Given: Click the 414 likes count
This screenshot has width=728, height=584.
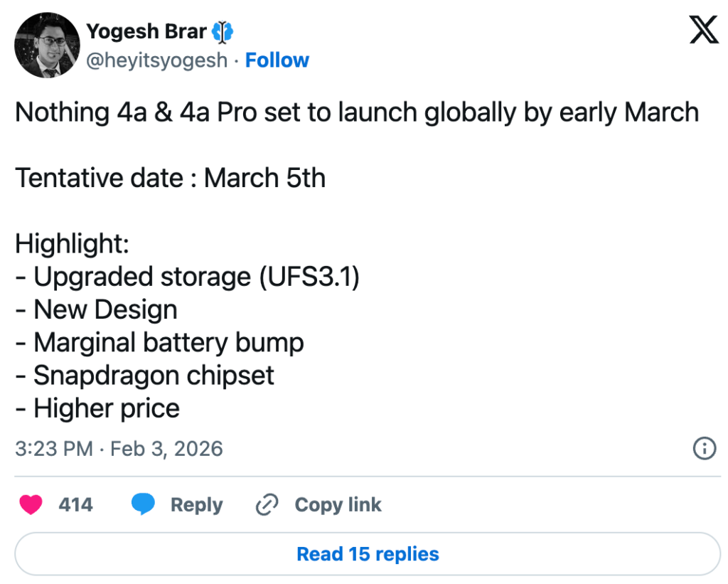Looking at the screenshot, I should click(x=75, y=505).
